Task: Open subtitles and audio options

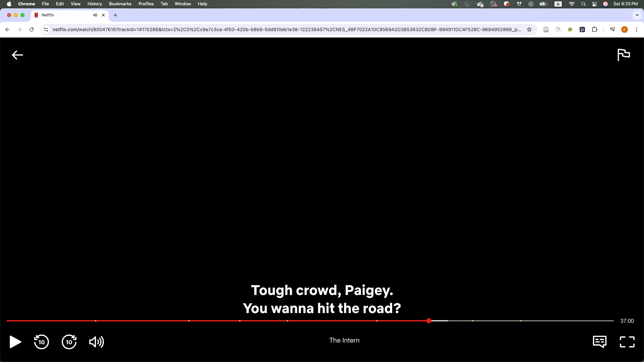Action: pyautogui.click(x=599, y=342)
